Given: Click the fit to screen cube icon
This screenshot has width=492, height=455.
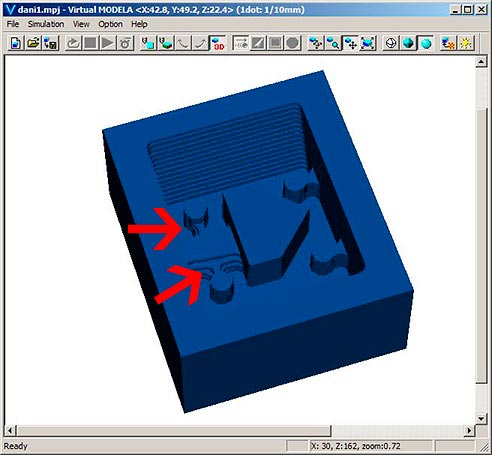Looking at the screenshot, I should (367, 43).
